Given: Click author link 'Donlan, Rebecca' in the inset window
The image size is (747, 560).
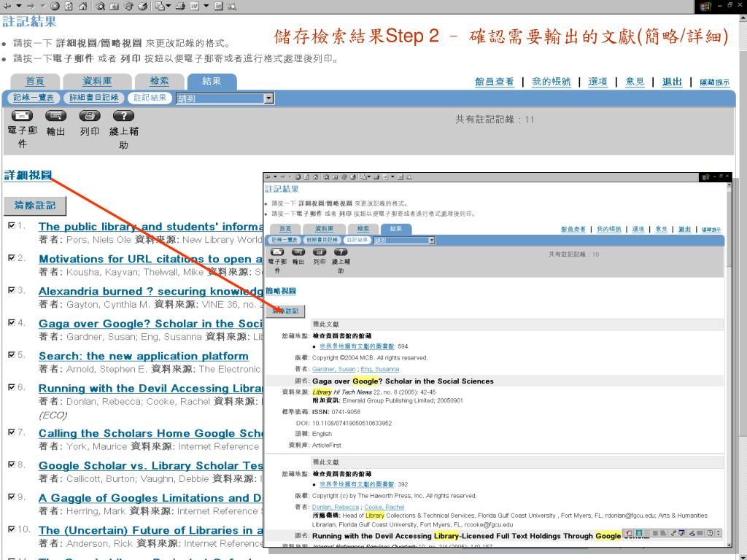Looking at the screenshot, I should 336,507.
